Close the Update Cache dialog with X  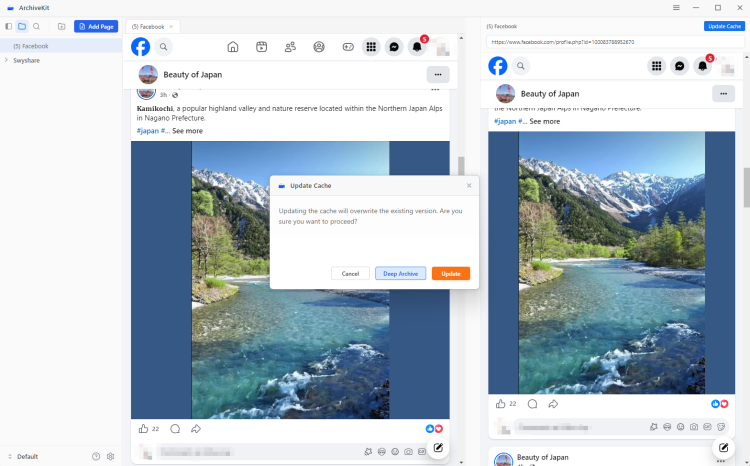pyautogui.click(x=469, y=185)
